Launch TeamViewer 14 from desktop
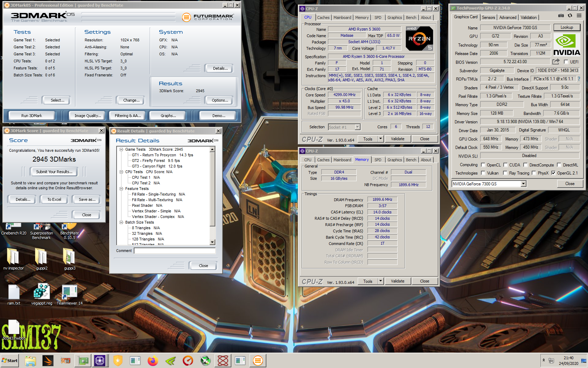Viewport: 588px width, 368px height. (70, 294)
